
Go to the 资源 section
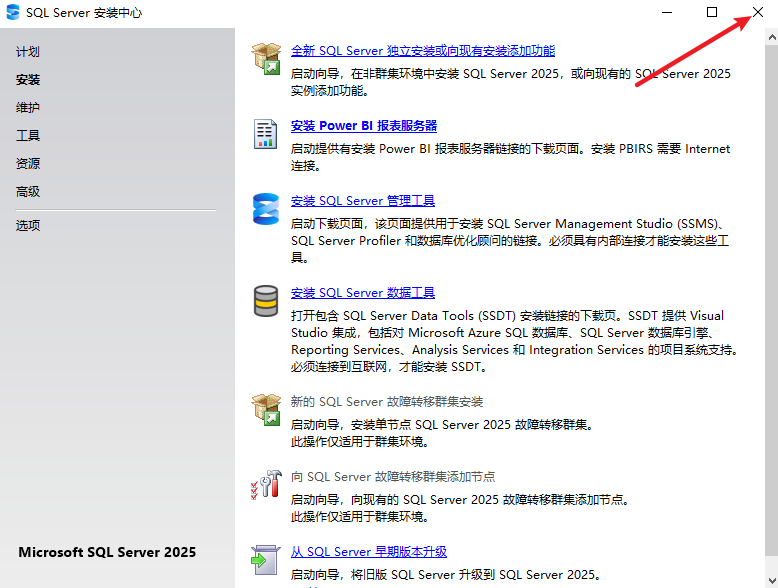pos(28,164)
